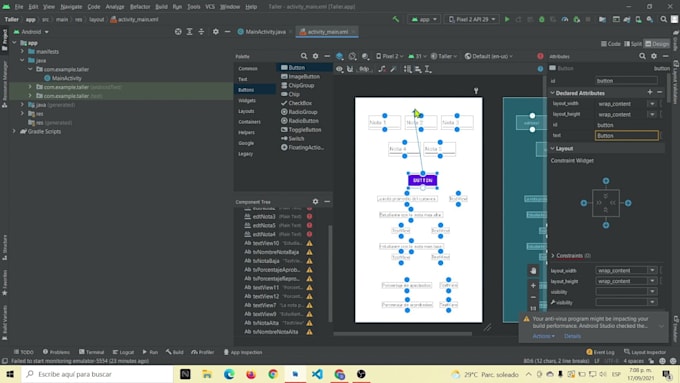Viewport: 680px width, 383px height.
Task: Expand the Constraints section
Action: coord(552,255)
